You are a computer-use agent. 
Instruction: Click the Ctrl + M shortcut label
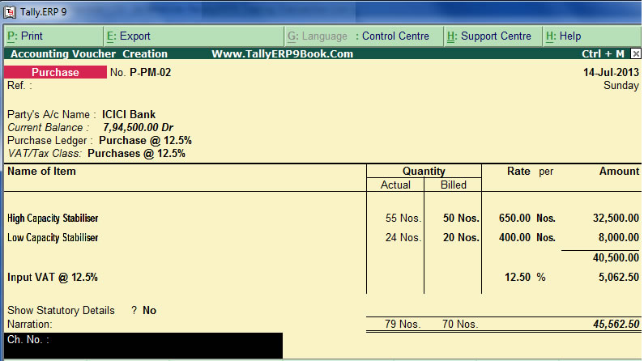pyautogui.click(x=603, y=53)
